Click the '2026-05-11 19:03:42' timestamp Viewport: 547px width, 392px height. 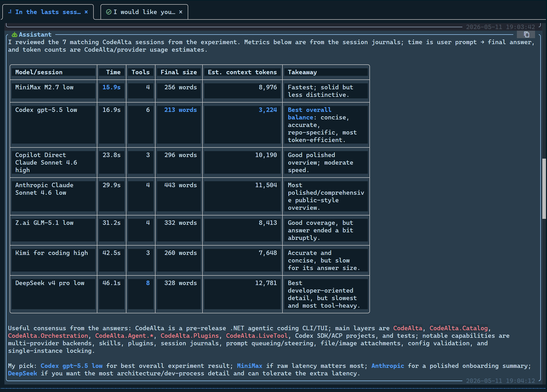(501, 27)
